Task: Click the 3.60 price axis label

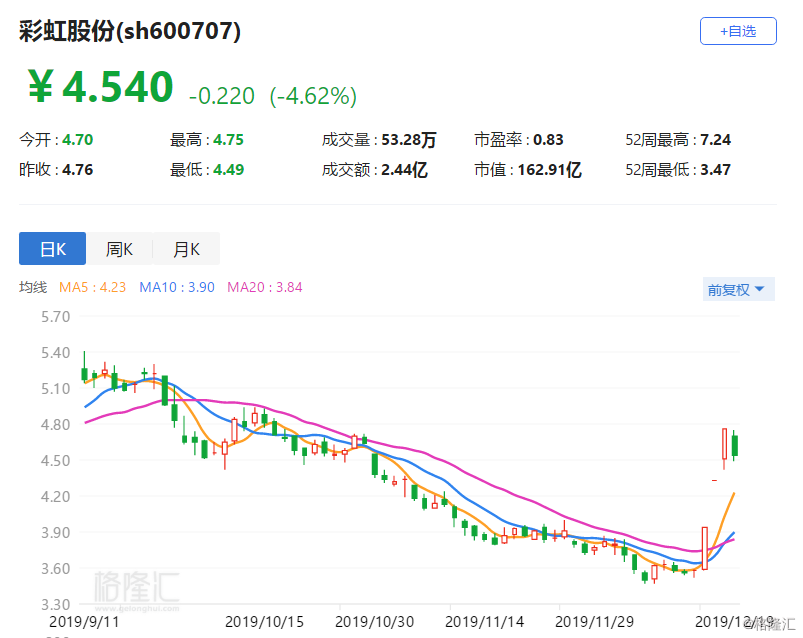Action: tap(55, 568)
